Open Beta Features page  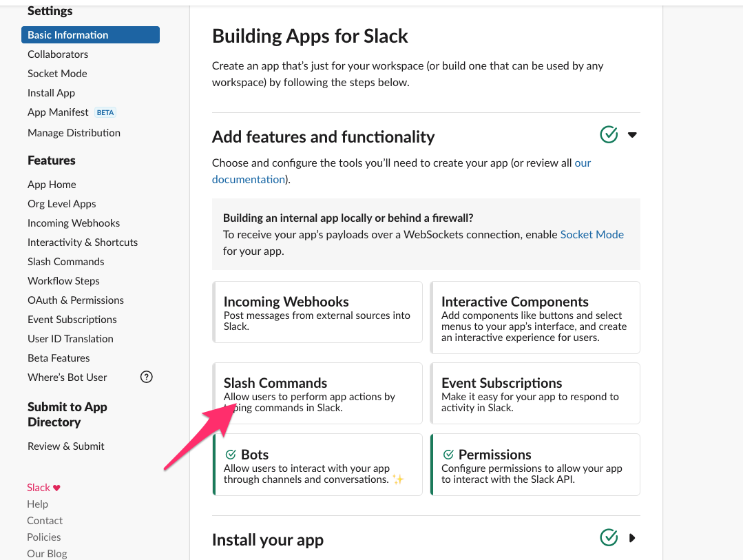pyautogui.click(x=59, y=358)
